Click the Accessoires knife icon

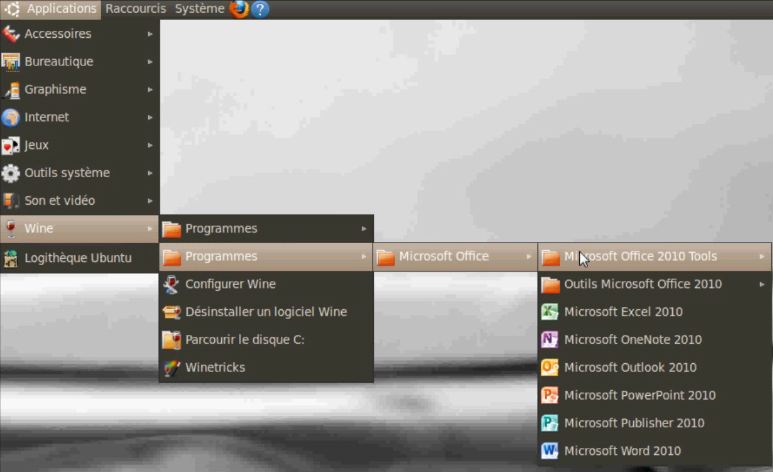pos(10,34)
